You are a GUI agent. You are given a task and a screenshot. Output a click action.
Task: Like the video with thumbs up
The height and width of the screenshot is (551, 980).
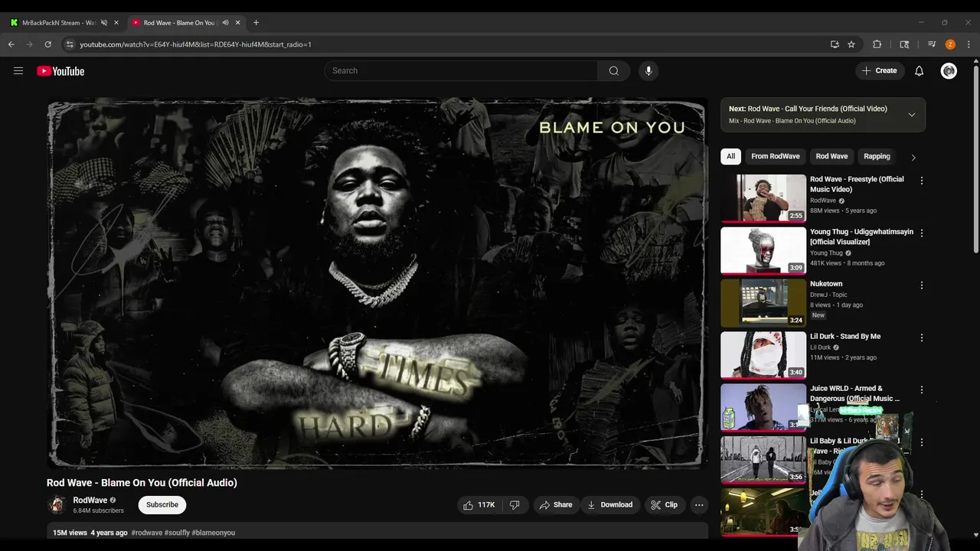pyautogui.click(x=479, y=505)
